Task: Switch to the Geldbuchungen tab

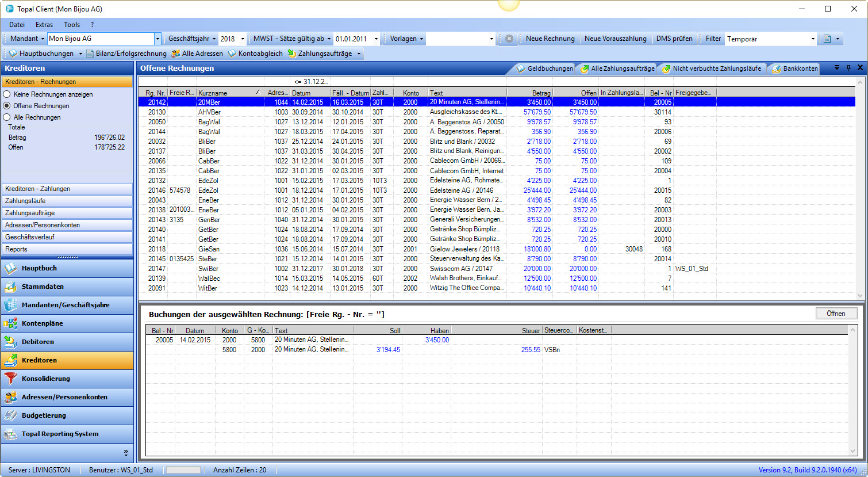Action: 544,68
